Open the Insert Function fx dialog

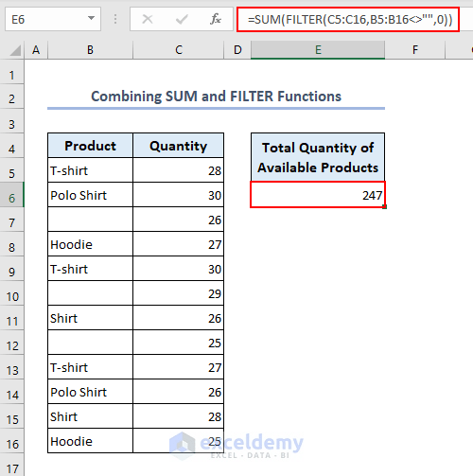[x=216, y=19]
